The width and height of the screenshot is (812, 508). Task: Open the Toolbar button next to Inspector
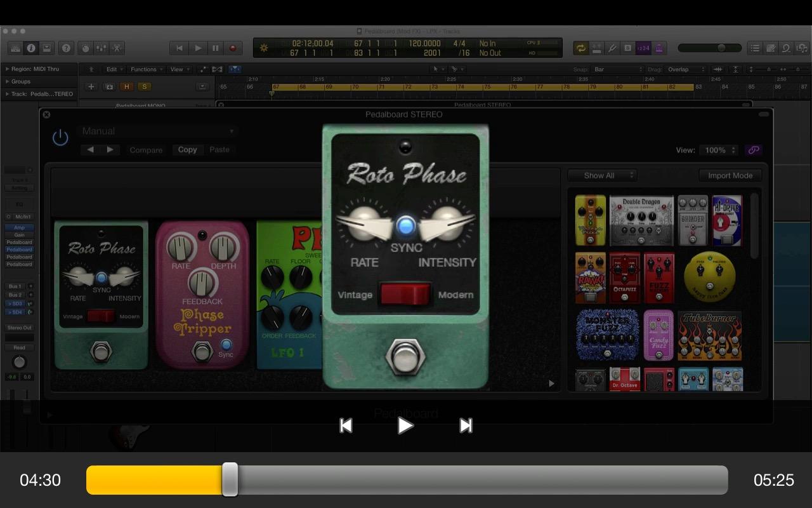point(46,48)
